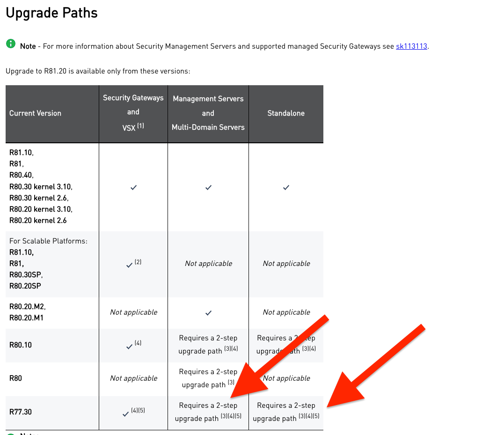The image size is (504, 435).
Task: Click the Security Gateways and VSX header
Action: coord(133,112)
